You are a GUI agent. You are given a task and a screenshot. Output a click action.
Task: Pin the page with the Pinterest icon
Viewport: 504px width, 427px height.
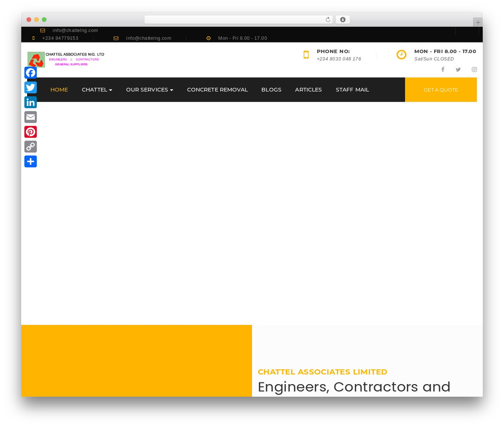click(x=31, y=132)
